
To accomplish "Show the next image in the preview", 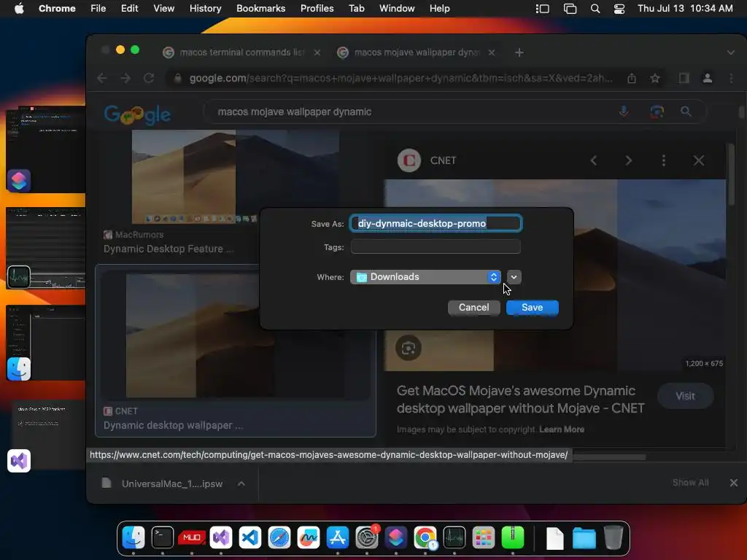I will click(628, 160).
